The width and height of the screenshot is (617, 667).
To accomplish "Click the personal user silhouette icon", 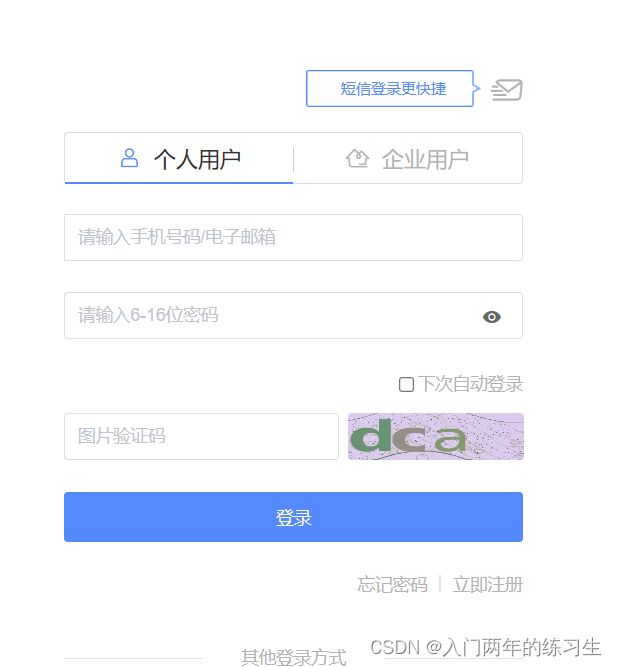I will [x=129, y=158].
